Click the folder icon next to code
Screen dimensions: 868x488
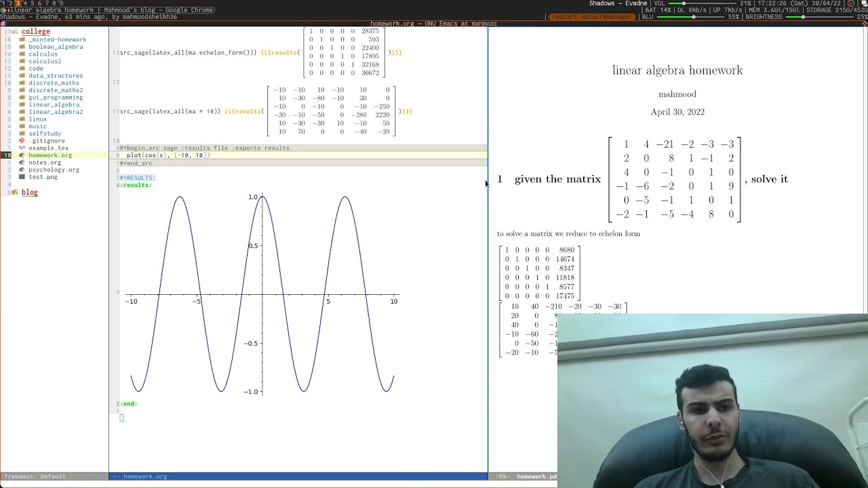click(22, 68)
